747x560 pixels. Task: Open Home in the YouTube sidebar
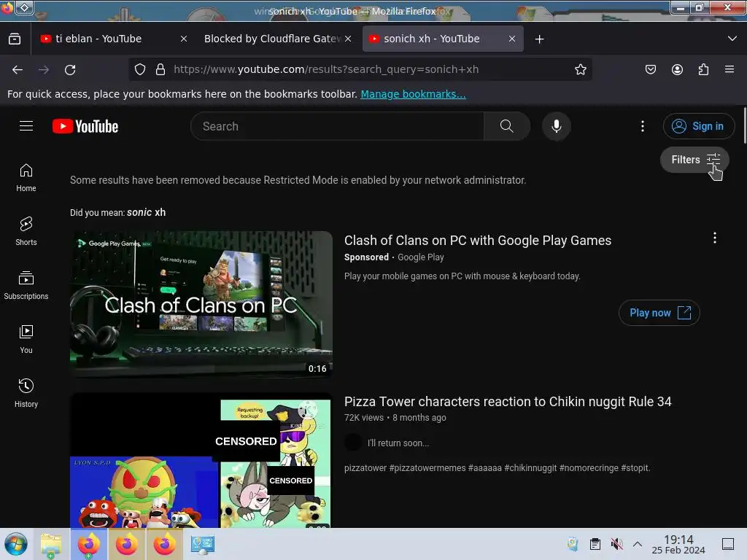pos(26,178)
